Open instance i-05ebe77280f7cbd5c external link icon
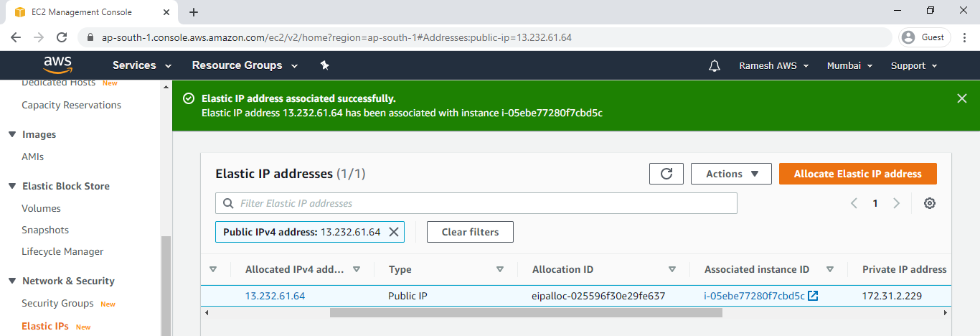Image resolution: width=980 pixels, height=336 pixels. pos(813,296)
